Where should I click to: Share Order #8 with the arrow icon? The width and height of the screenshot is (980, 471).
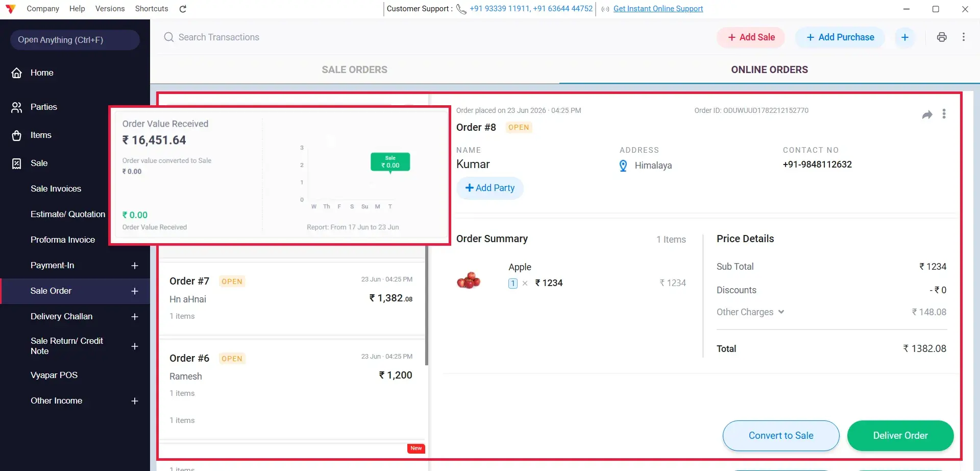927,114
